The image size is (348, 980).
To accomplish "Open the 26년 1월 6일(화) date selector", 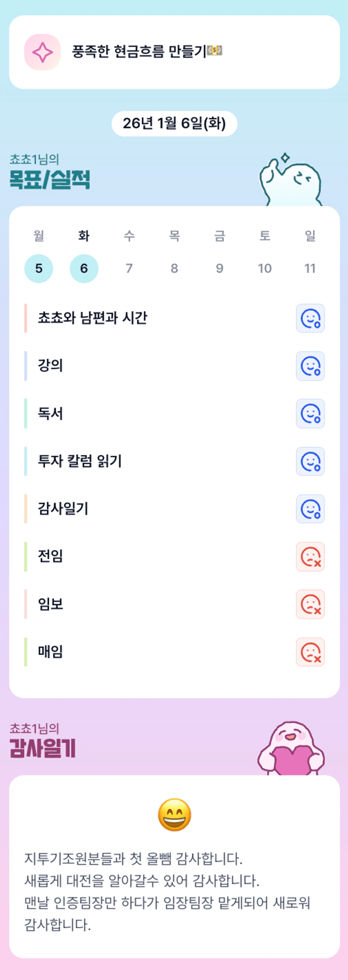I will (x=174, y=124).
